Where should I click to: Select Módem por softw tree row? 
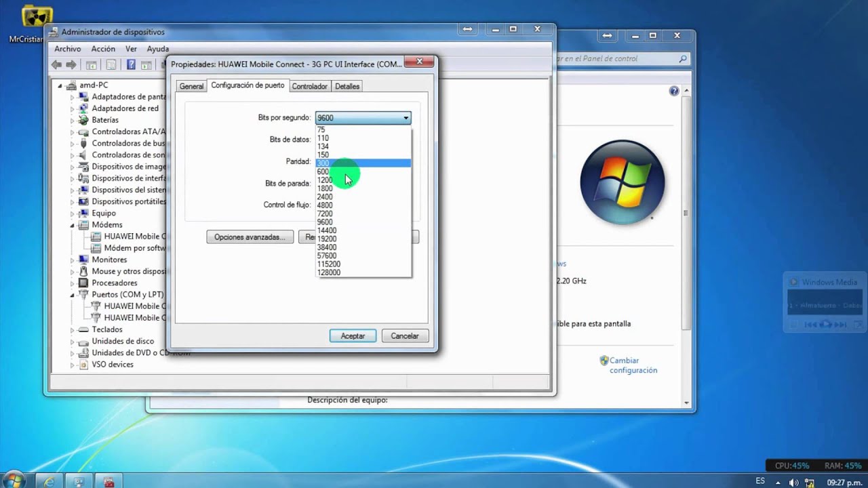(129, 248)
